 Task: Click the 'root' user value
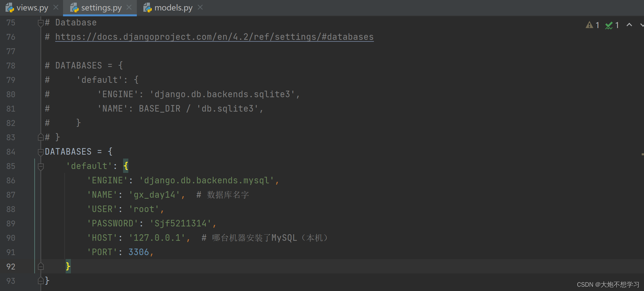pos(144,209)
